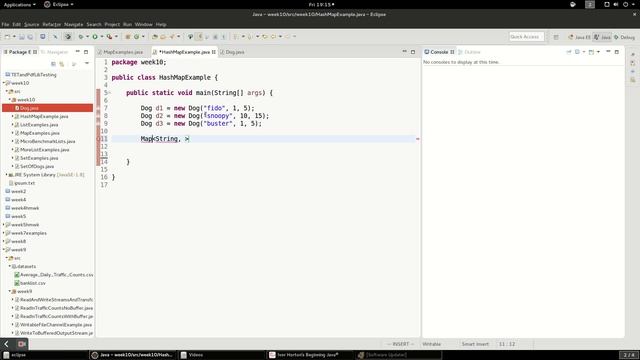The image size is (640, 360).
Task: Open the dropdown next to New icon
Action: coord(14,37)
